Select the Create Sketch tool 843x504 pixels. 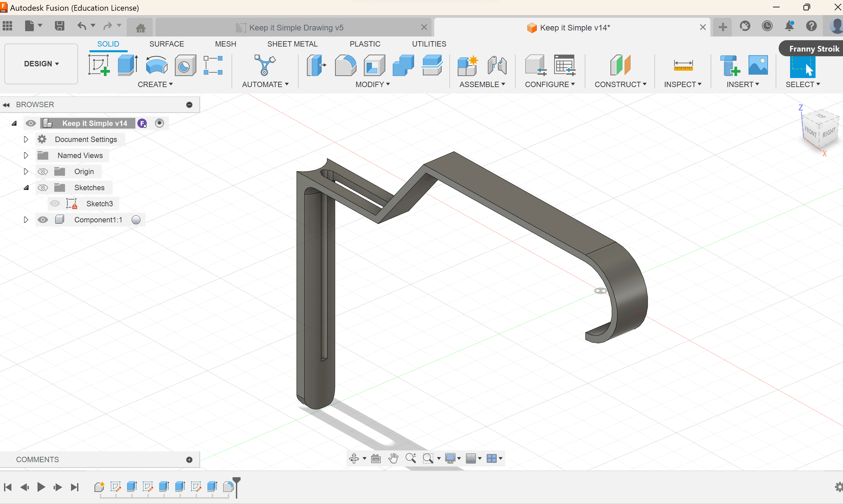pyautogui.click(x=99, y=65)
